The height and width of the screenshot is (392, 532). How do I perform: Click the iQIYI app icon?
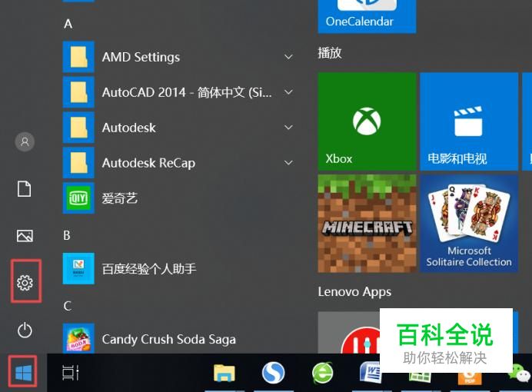pos(78,198)
